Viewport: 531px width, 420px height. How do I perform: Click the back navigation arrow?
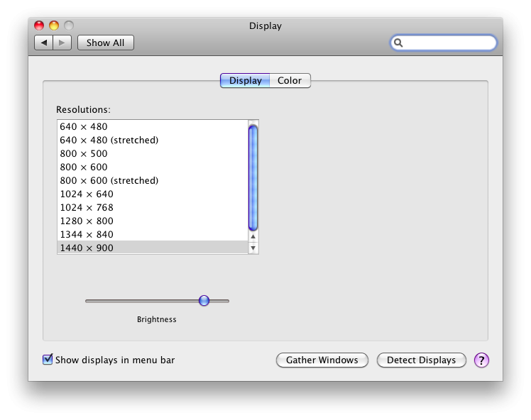point(44,43)
